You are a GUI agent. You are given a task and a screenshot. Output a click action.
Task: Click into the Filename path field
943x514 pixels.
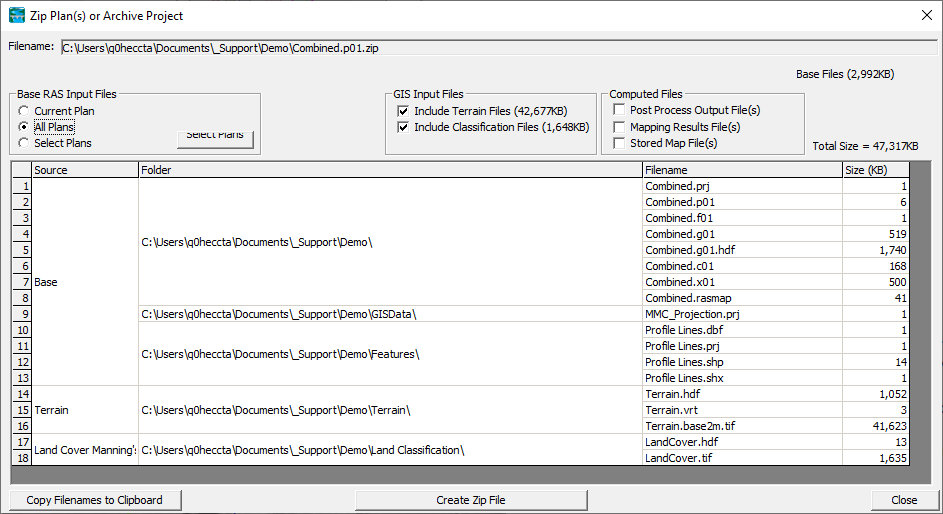click(499, 48)
